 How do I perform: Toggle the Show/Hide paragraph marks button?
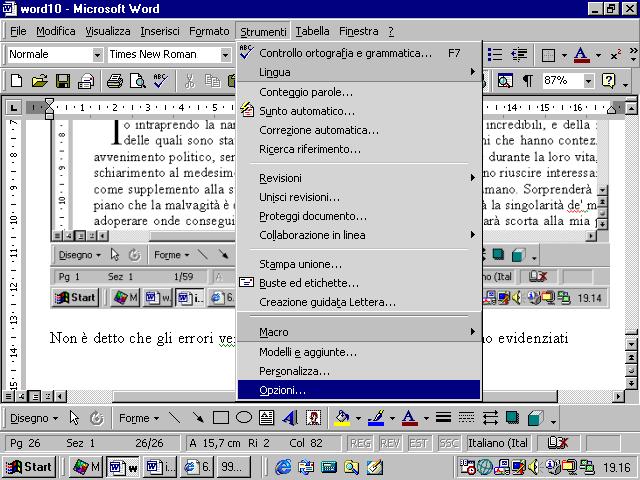point(527,81)
